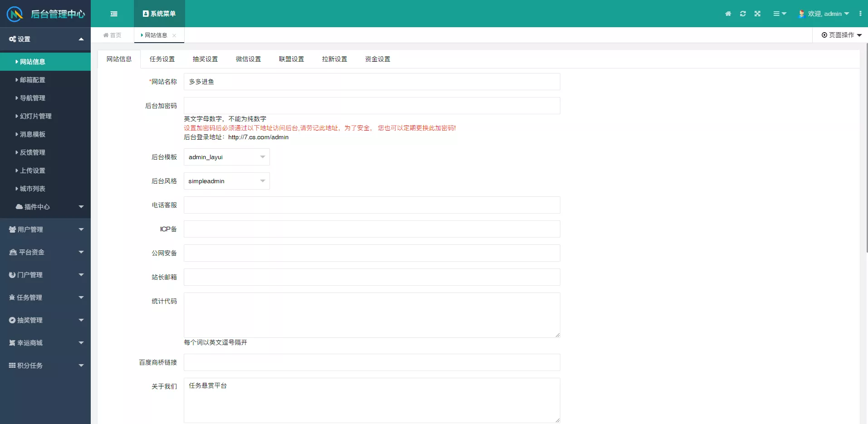Expand the 用户管理 sidebar section
This screenshot has height=424, width=868.
pos(45,229)
